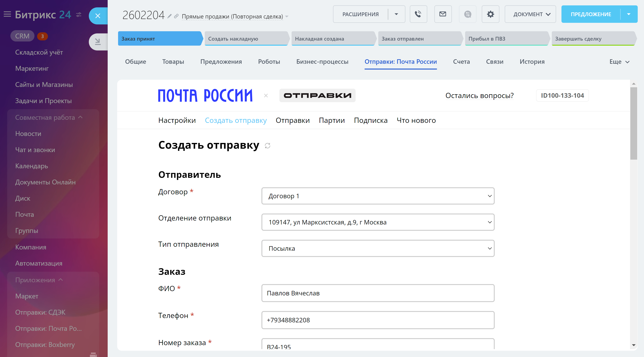Open deal settings gear icon
This screenshot has height=357, width=644.
[x=490, y=14]
